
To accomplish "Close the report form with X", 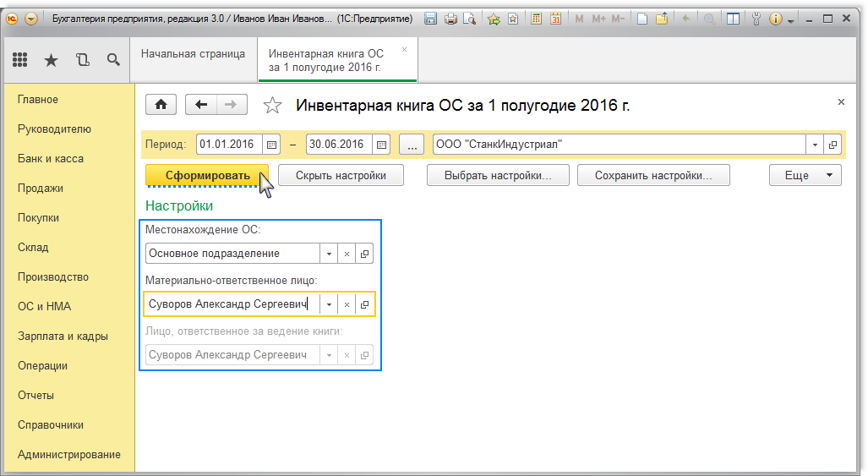I will (x=841, y=101).
